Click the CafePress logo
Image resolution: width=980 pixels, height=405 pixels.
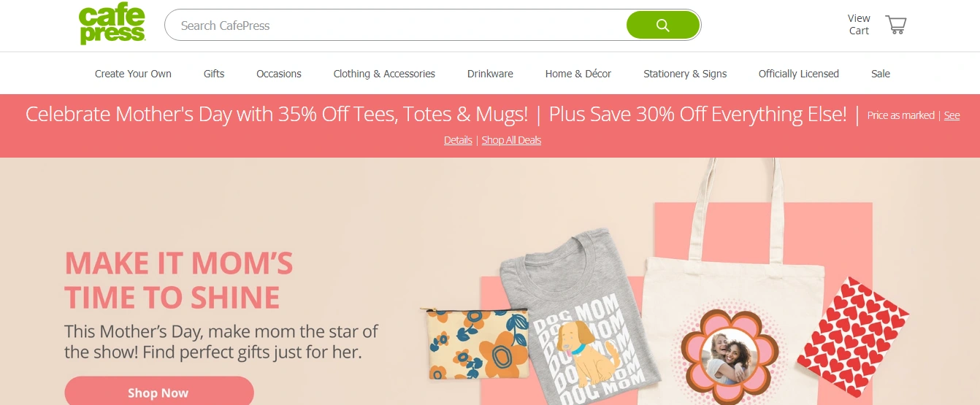tap(112, 25)
